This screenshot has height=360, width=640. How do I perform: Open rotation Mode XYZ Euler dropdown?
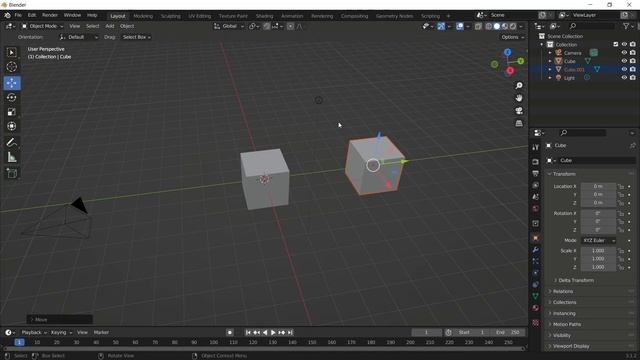coord(598,240)
